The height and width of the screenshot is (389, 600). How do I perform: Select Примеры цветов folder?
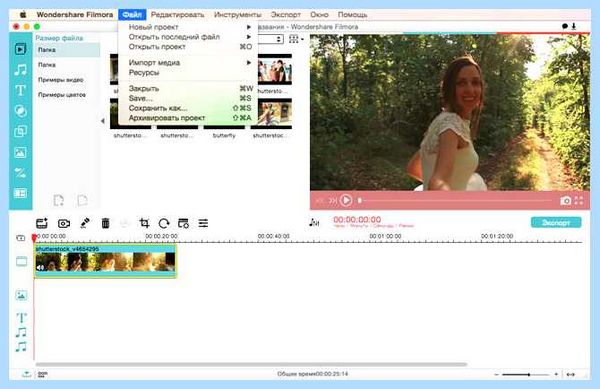click(x=62, y=94)
